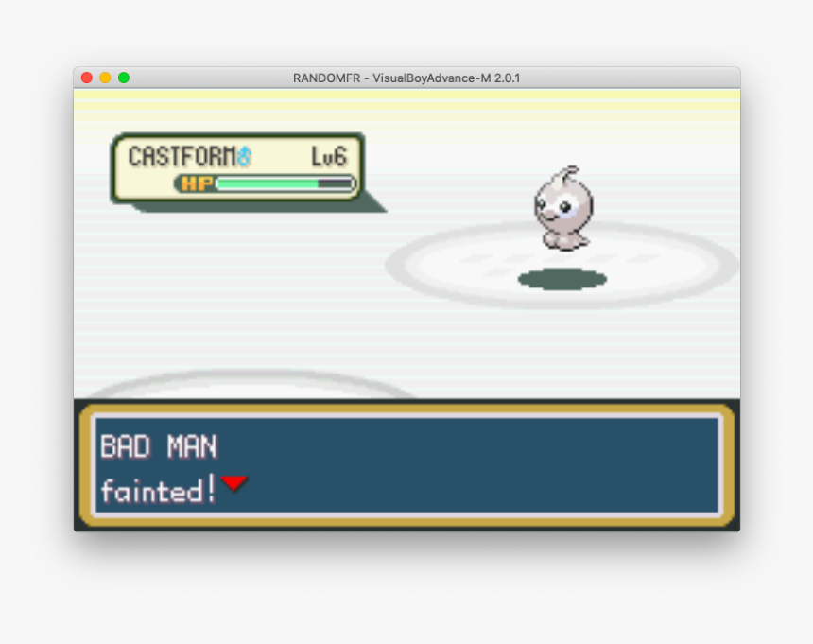Minimize the emulator window with yellow button

pos(105,78)
